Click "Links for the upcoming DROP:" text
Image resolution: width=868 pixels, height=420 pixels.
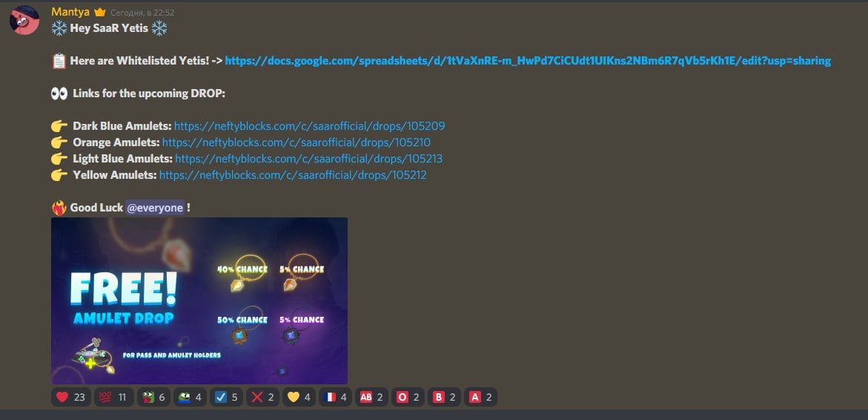click(149, 93)
